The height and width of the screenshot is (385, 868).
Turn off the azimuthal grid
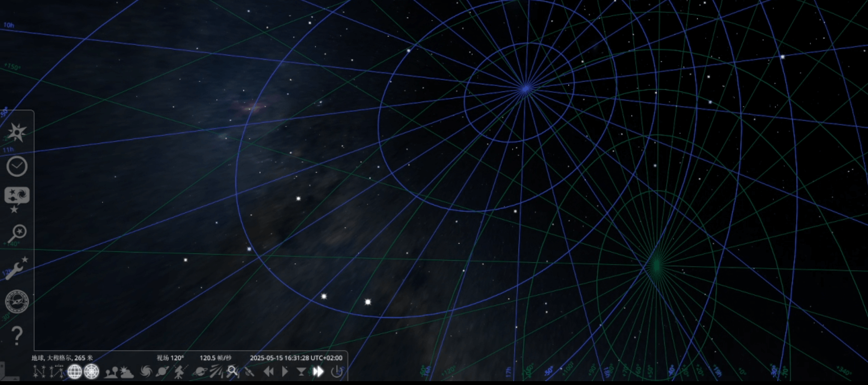tap(92, 372)
